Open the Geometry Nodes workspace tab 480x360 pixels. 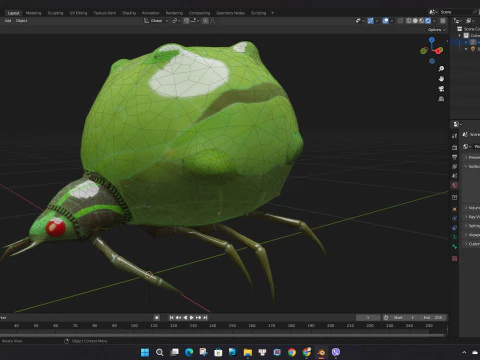[x=230, y=13]
